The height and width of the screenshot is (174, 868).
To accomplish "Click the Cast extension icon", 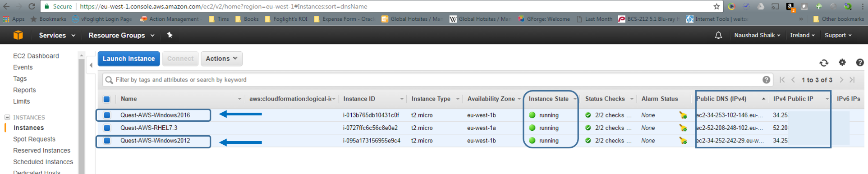I will pos(775,6).
